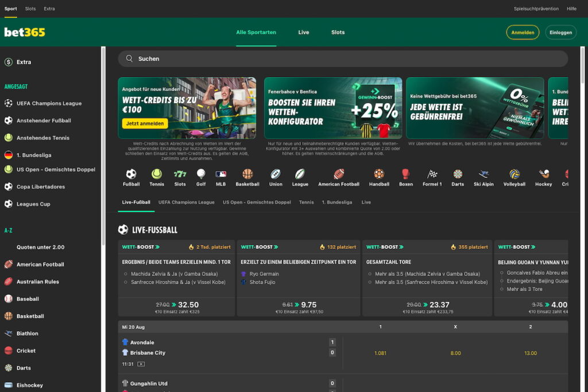
Task: Open UEFA Champions League in sidebar
Action: tap(51, 103)
